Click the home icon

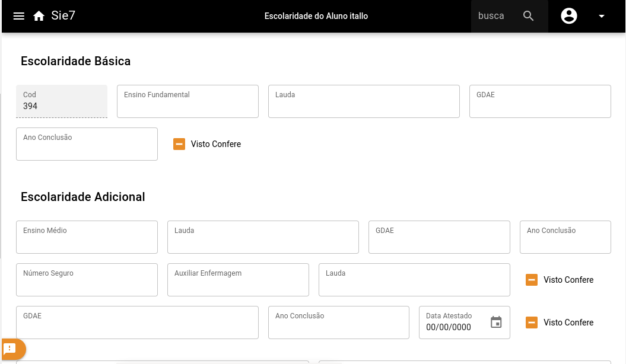39,16
